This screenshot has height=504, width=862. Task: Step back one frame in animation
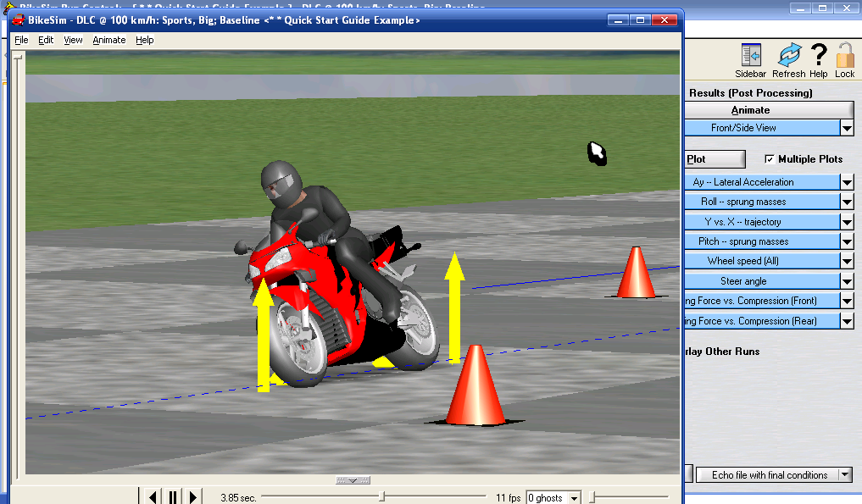153,497
